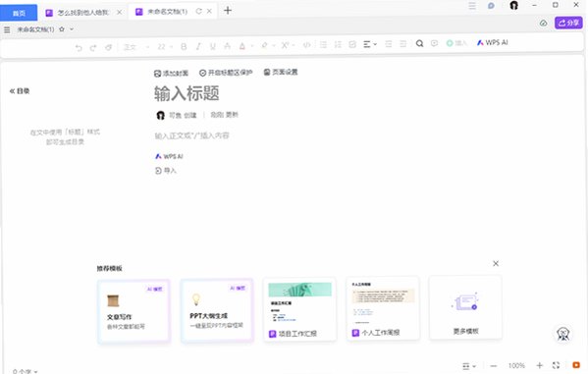The width and height of the screenshot is (588, 374).
Task: Close the first document tab
Action: (119, 13)
